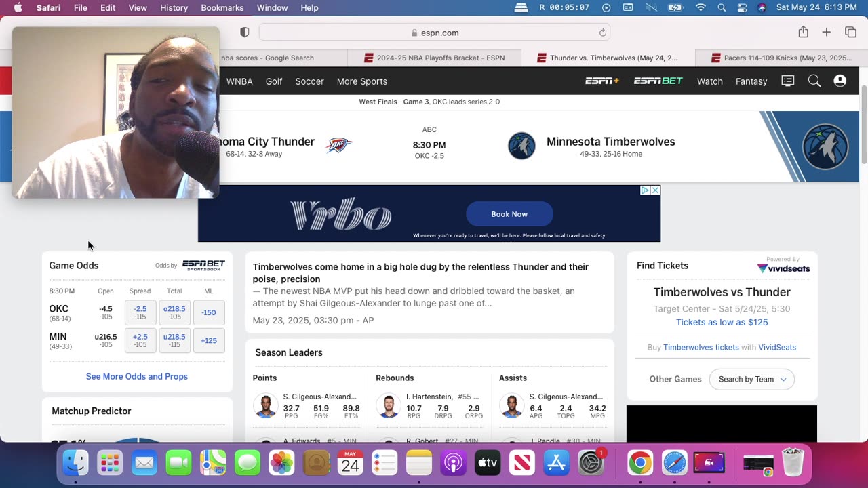Click the page vertical scrollbar
Viewport: 868px width, 488px height.
(863, 124)
